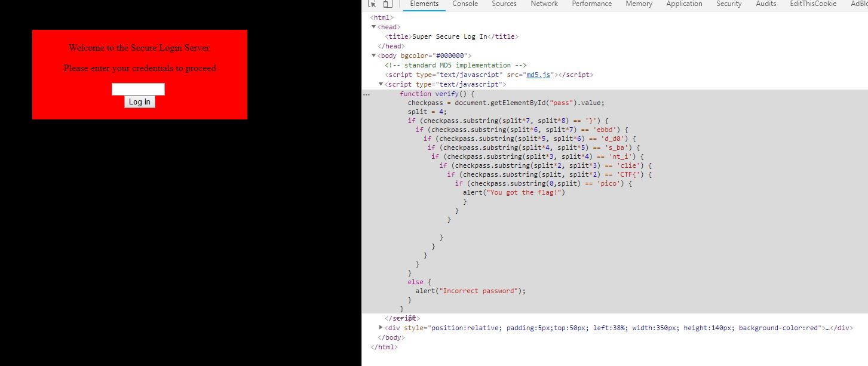Go to the Network tab
This screenshot has width=868, height=366.
tap(544, 4)
